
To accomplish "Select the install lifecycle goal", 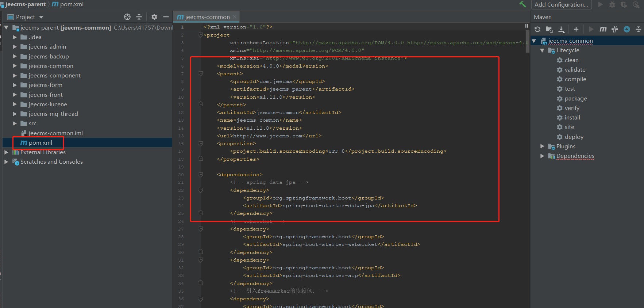I will 572,118.
